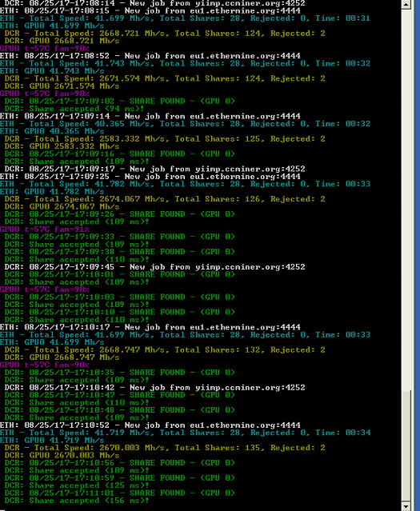Image resolution: width=420 pixels, height=511 pixels.
Task: Select DCR 17:09:16 SHARE FOUND line
Action: (120, 154)
